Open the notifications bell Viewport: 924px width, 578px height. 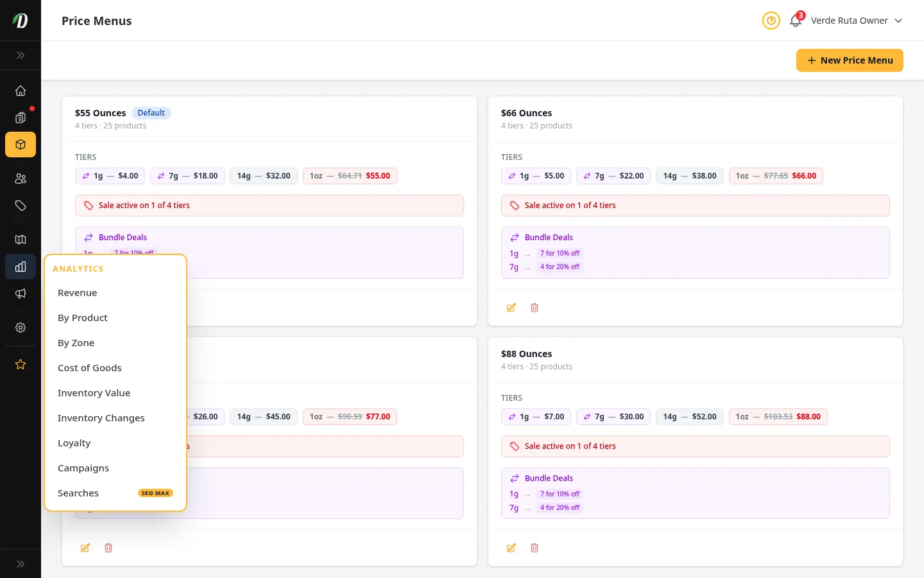point(796,21)
